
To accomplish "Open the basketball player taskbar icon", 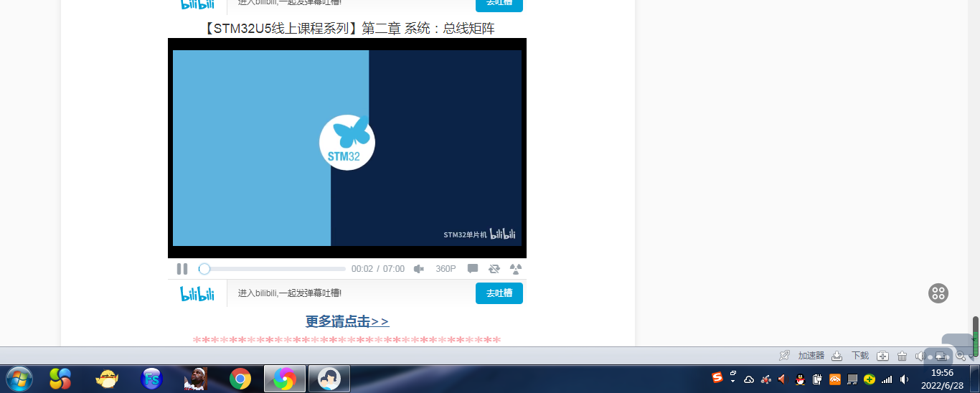I will coord(196,379).
